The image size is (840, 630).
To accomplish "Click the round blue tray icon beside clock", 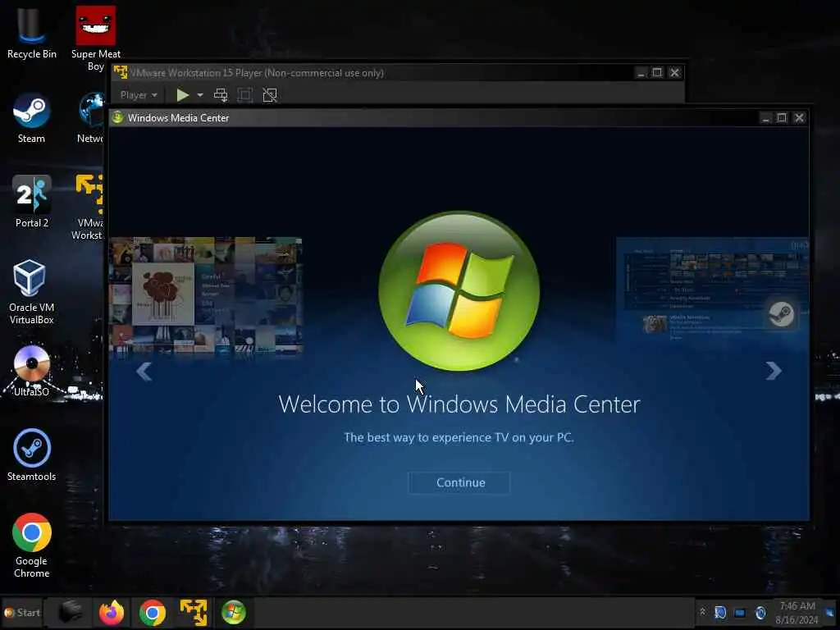I will coord(760,612).
